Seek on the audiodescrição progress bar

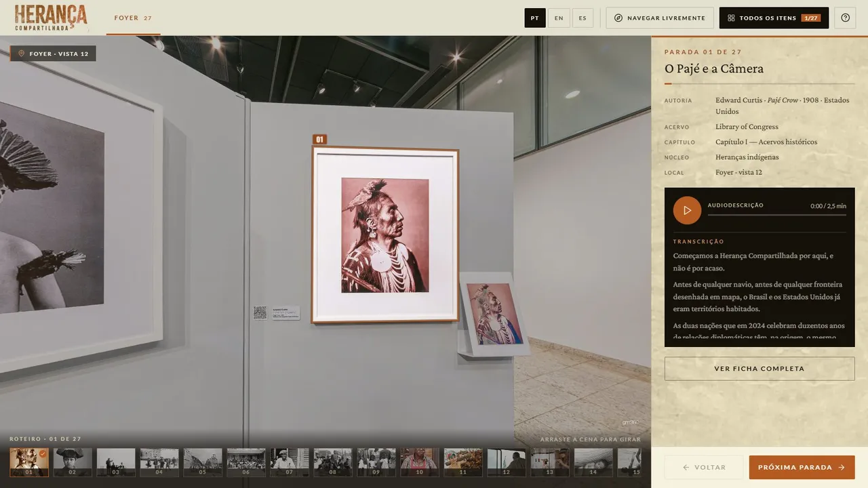777,215
